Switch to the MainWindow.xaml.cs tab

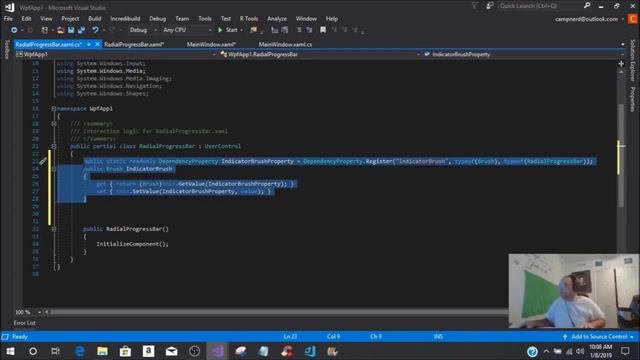(285, 44)
